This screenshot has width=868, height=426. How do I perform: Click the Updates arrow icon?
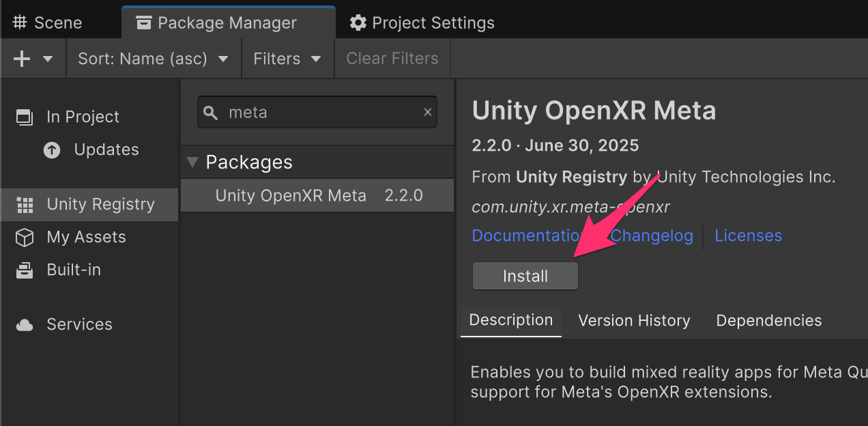coord(52,150)
